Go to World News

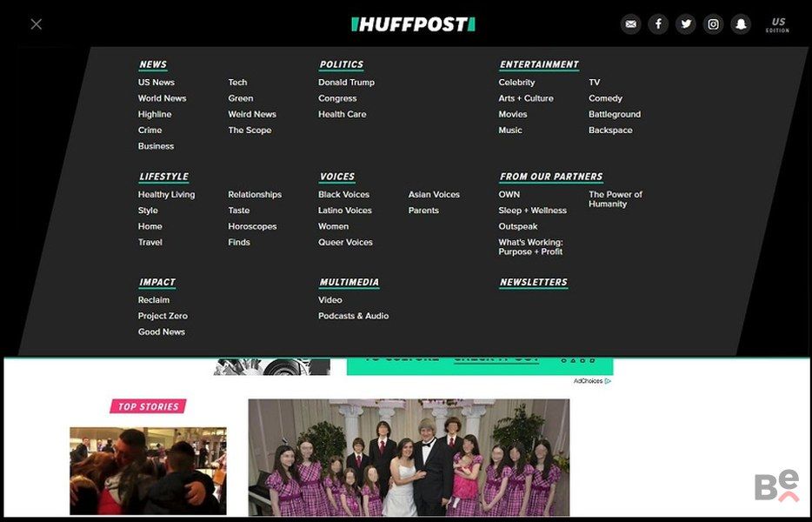[x=162, y=98]
